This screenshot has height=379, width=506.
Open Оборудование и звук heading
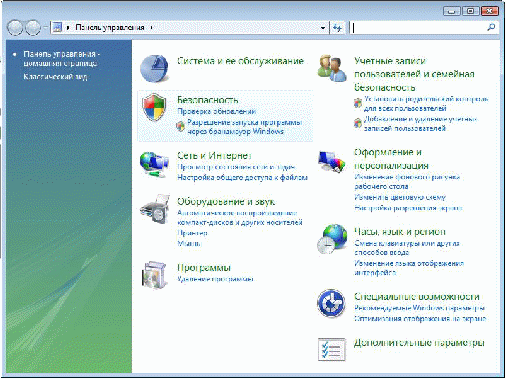(x=226, y=202)
